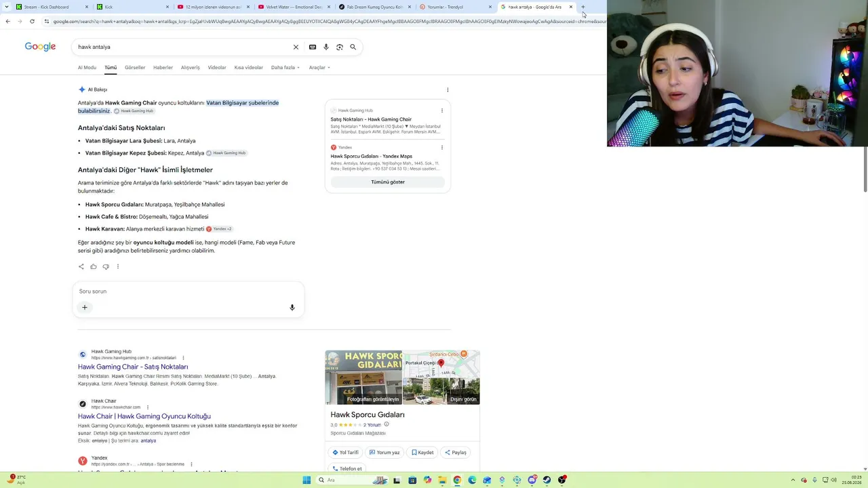Click the Google search input field
Viewport: 868px width, 488px height.
(x=183, y=47)
